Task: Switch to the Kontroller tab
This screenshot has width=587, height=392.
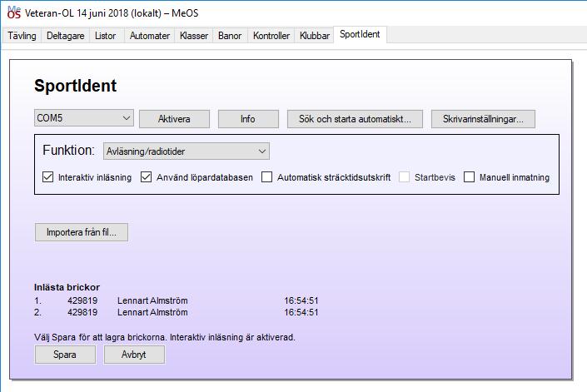Action: coord(271,36)
